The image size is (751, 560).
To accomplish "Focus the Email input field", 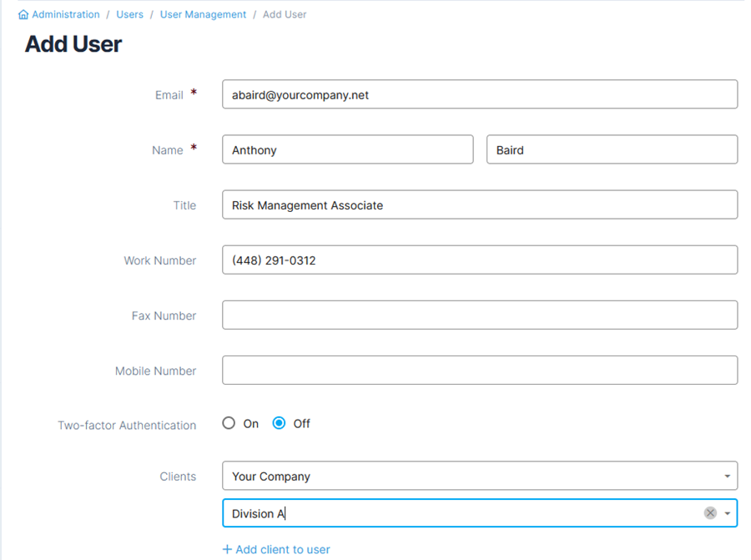I will tap(480, 94).
